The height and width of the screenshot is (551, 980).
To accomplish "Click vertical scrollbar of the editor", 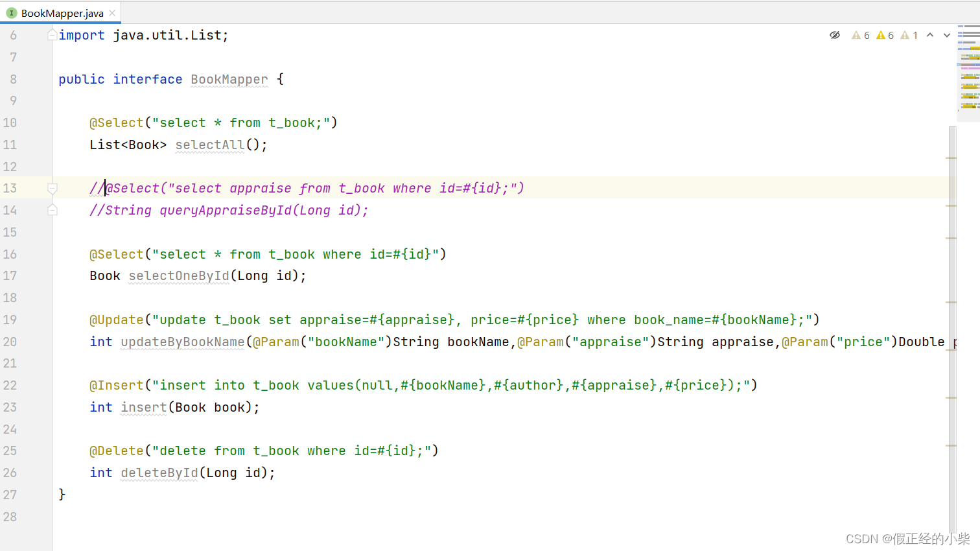I will (952, 331).
